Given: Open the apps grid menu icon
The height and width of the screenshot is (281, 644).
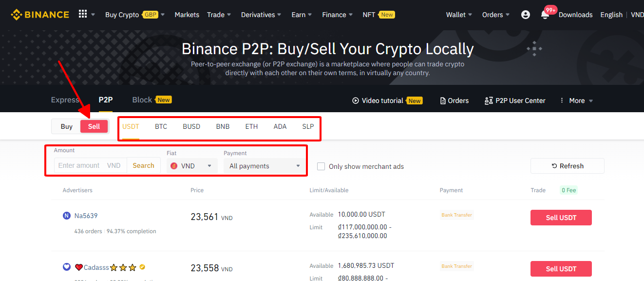Looking at the screenshot, I should pos(83,14).
